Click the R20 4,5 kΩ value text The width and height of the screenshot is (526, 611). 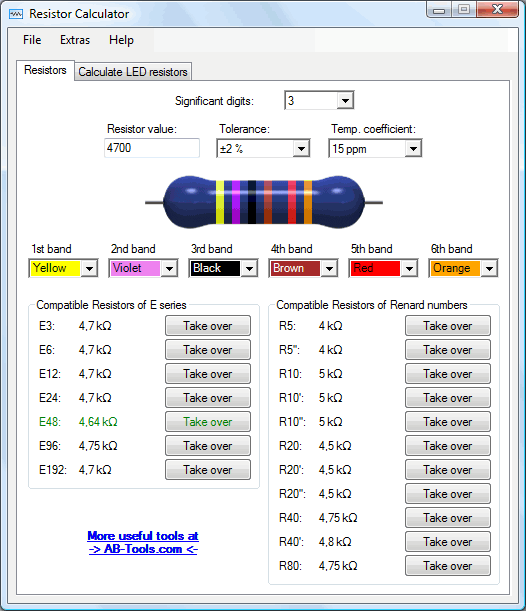coord(335,446)
